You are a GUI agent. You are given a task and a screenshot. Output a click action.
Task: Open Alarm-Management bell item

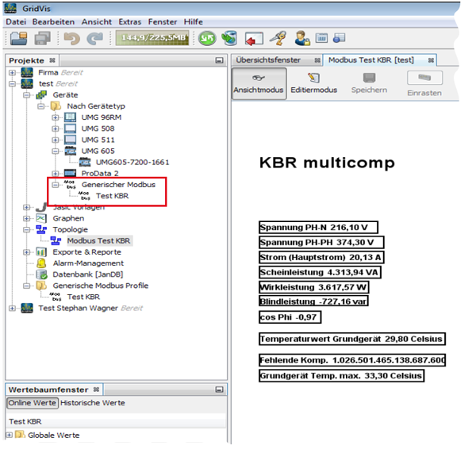click(88, 263)
